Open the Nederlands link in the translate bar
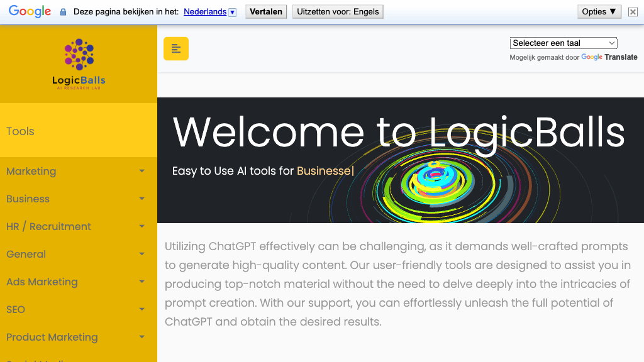 click(x=206, y=11)
